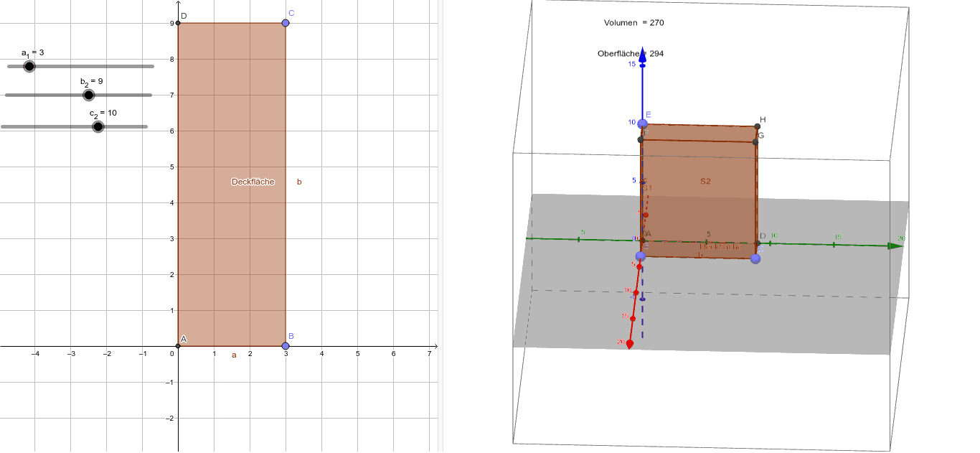This screenshot has height=453, width=980.
Task: Click the a₁ slider track
Action: coord(80,66)
